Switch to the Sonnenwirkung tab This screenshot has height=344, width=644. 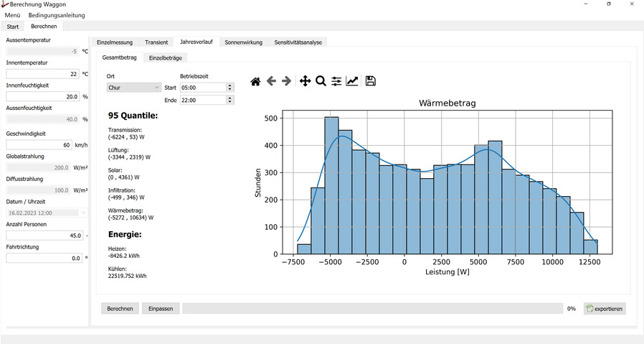(x=243, y=42)
